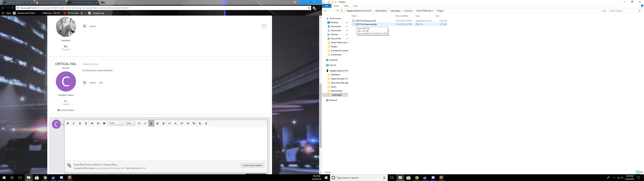This screenshot has width=644, height=181.
Task: Open the Font dropdown
Action: point(116,123)
